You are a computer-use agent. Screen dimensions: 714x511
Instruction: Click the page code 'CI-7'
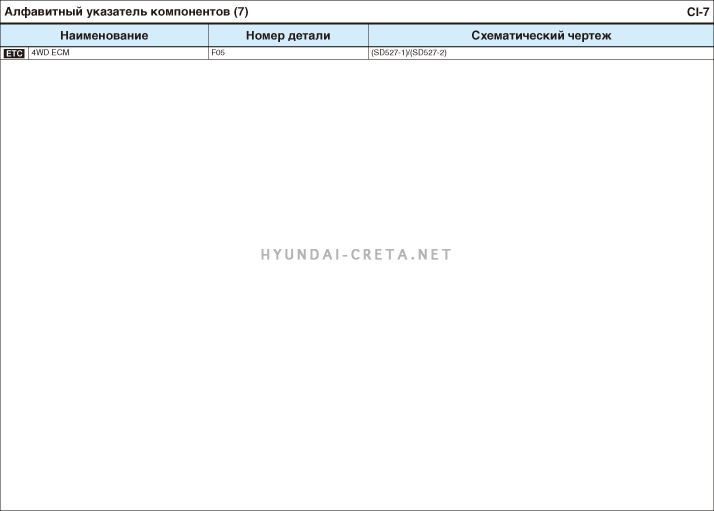coord(698,12)
